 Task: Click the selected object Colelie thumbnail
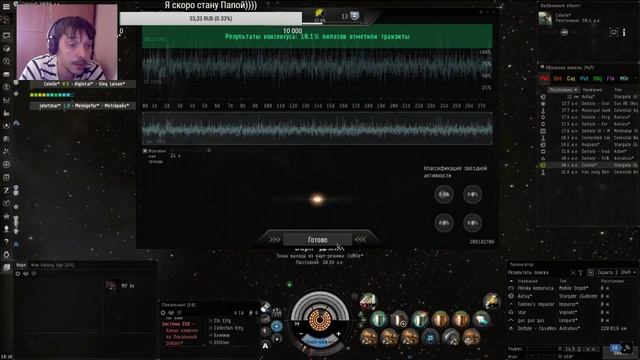[545, 18]
